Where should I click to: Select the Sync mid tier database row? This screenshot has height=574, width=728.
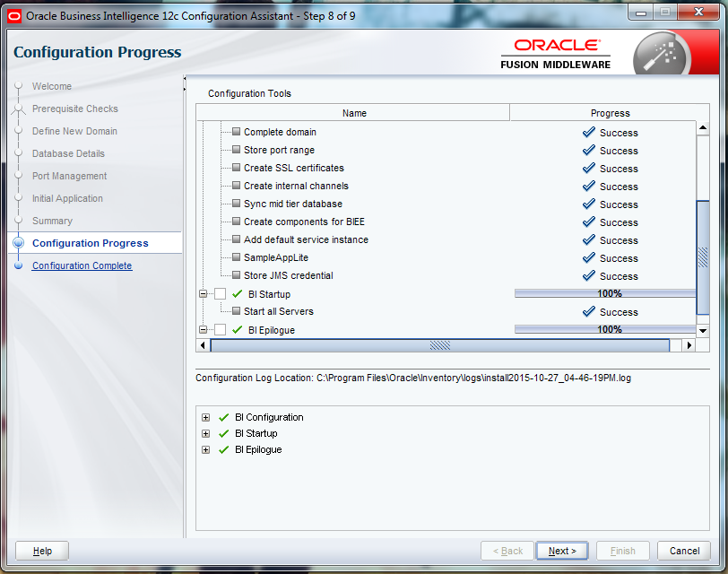(446, 204)
